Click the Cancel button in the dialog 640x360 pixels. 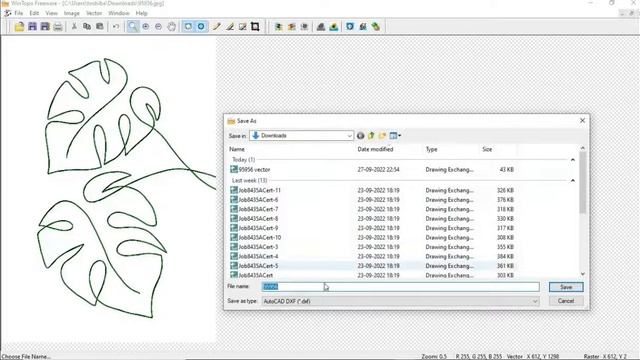[566, 301]
